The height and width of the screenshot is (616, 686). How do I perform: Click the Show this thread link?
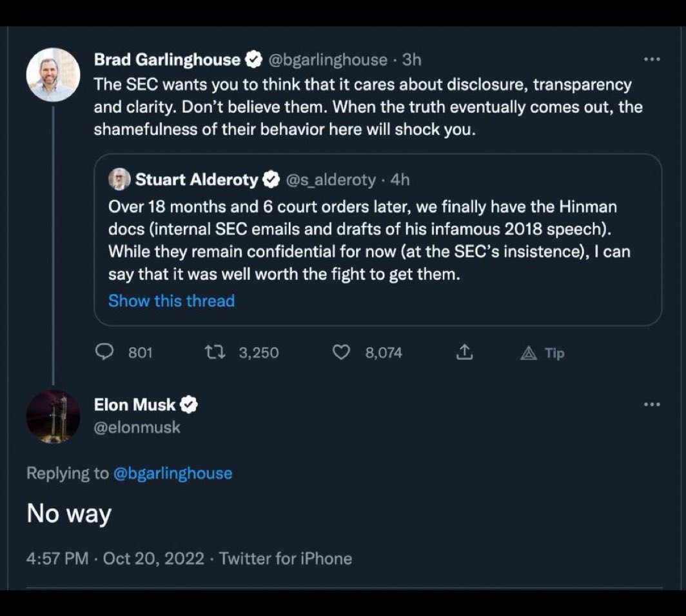tap(171, 301)
